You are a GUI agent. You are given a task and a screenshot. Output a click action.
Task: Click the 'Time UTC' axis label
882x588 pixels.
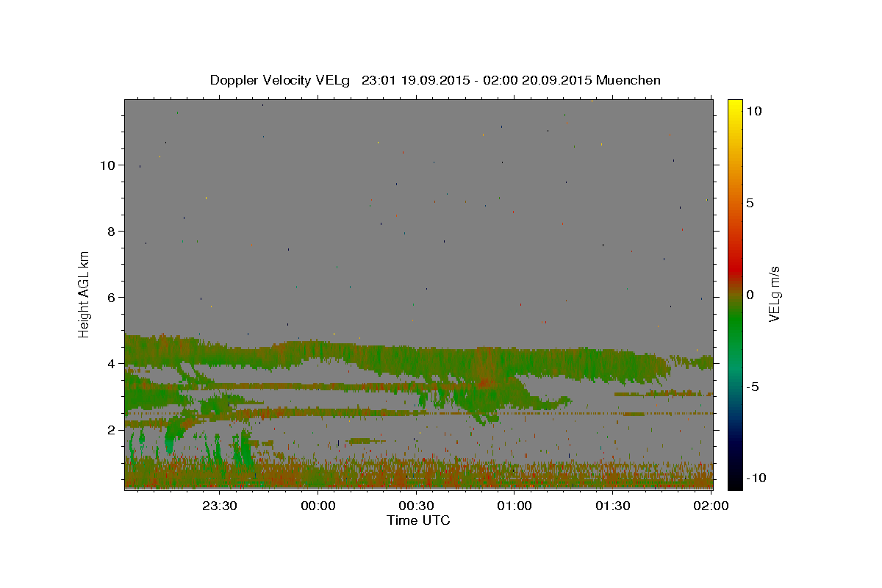click(x=418, y=520)
